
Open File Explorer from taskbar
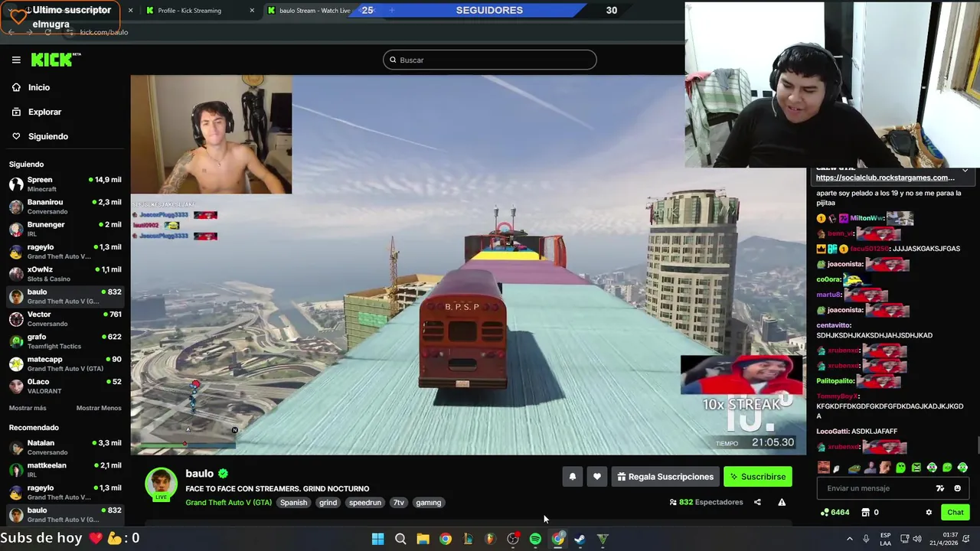pyautogui.click(x=423, y=540)
